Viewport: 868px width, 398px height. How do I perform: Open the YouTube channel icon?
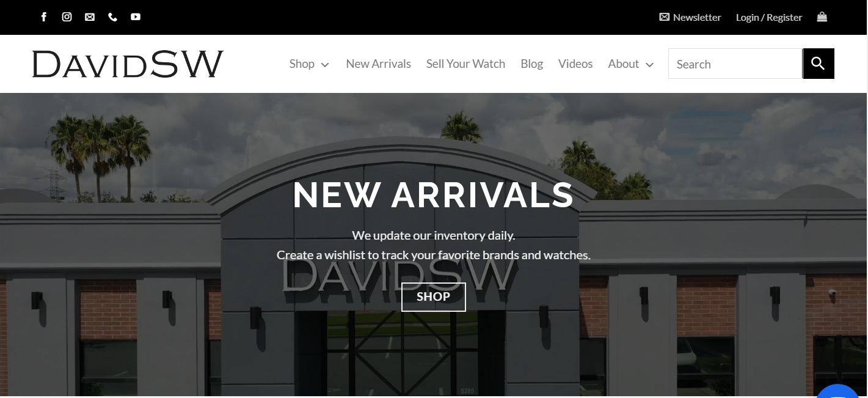[x=136, y=17]
